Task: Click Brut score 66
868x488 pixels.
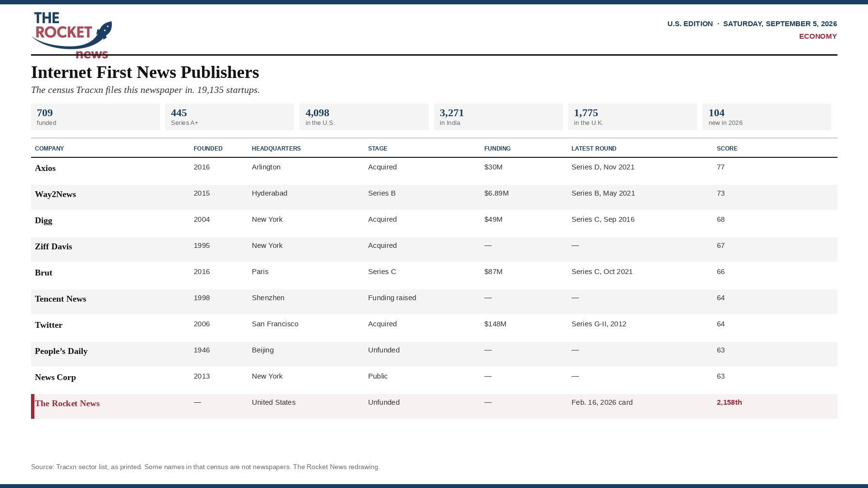Action: tap(721, 272)
